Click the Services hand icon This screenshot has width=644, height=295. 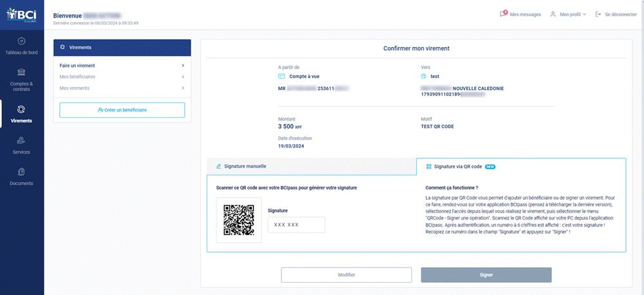[21, 140]
